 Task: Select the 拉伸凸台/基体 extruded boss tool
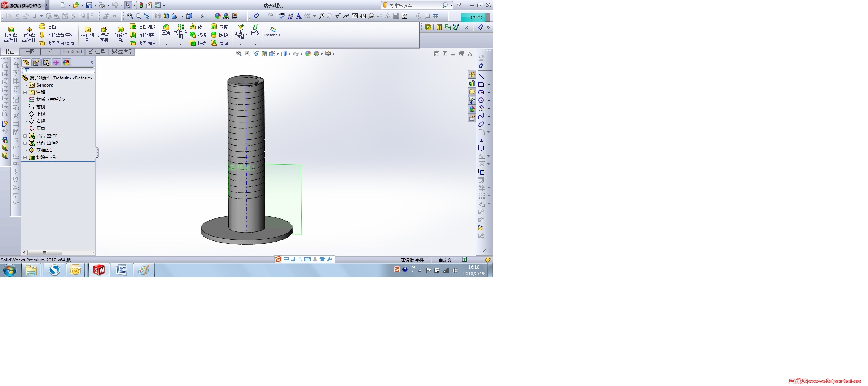click(11, 34)
